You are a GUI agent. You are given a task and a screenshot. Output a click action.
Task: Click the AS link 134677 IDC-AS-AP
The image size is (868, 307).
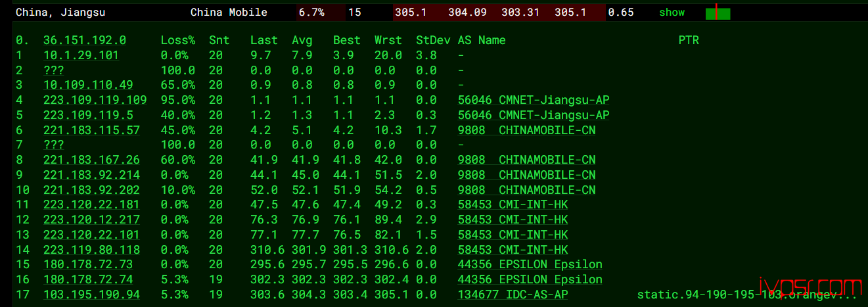(x=513, y=295)
